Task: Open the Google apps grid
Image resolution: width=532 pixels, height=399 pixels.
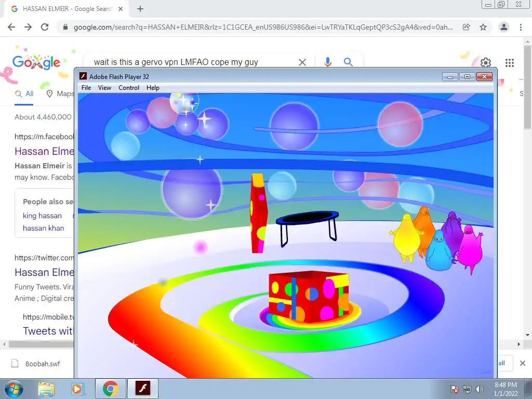Action: pos(510,63)
